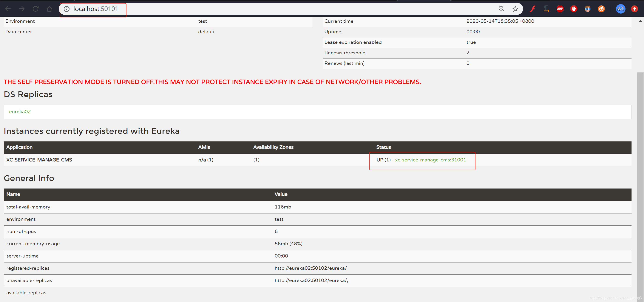Open the Flash extension icon

[x=532, y=9]
